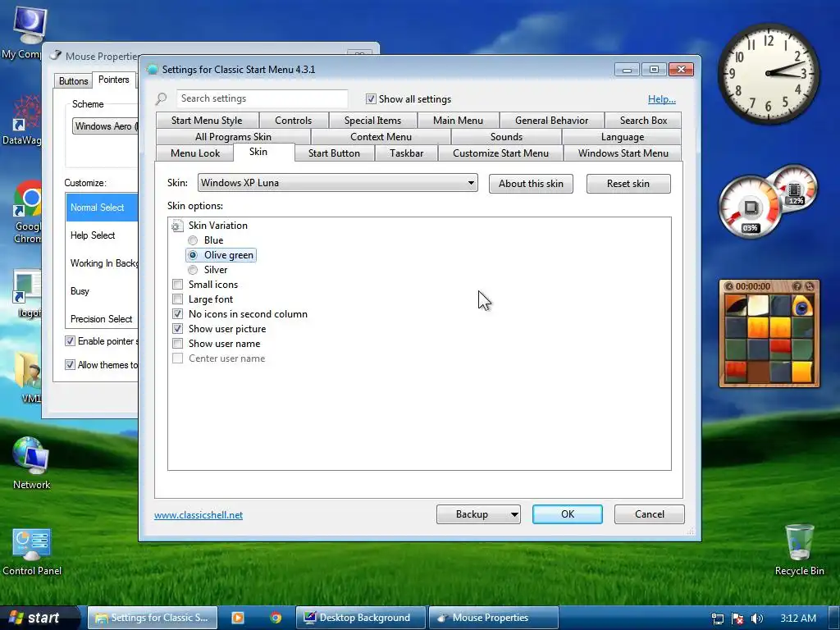Click the Action Center flag tray icon
Viewport: 840px width, 630px height.
(x=737, y=619)
